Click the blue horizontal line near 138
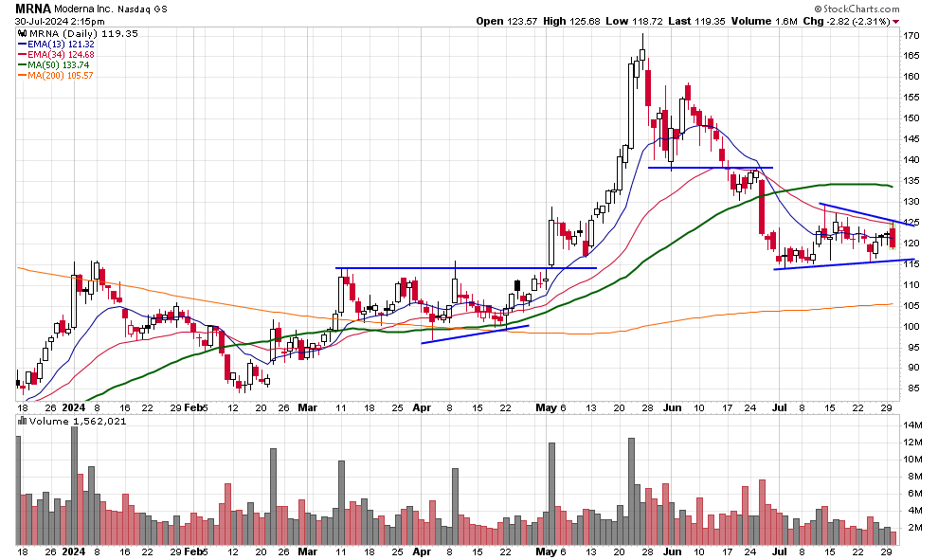Viewport: 938px width, 560px height. pyautogui.click(x=711, y=168)
